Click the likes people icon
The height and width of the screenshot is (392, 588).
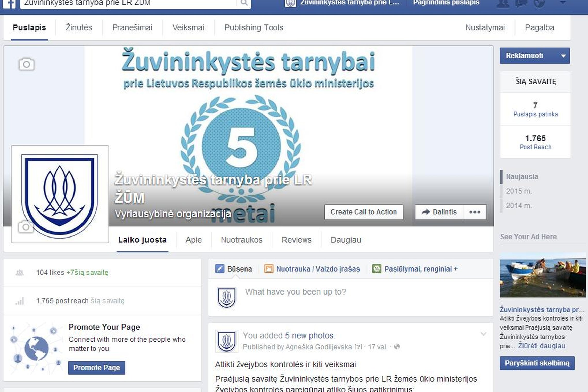(x=20, y=273)
